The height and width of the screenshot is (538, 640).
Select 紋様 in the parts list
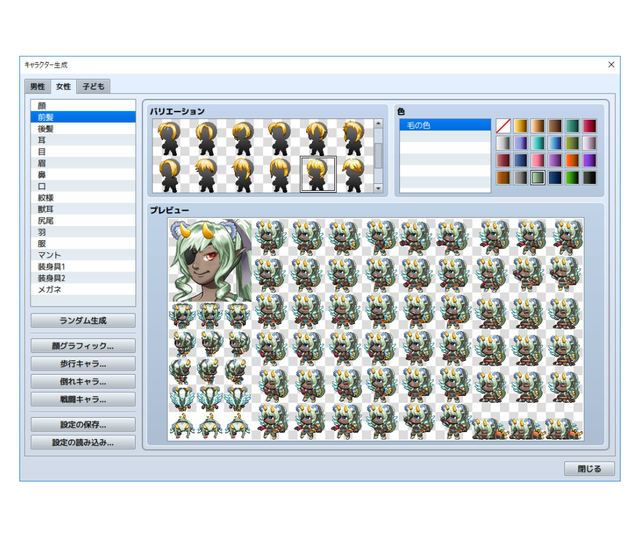(83, 198)
